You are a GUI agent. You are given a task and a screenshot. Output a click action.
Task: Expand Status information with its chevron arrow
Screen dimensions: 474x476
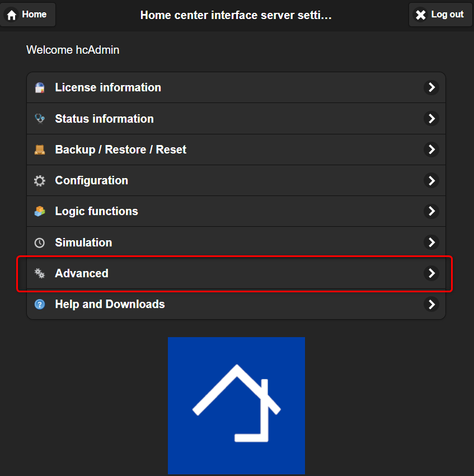coord(431,118)
